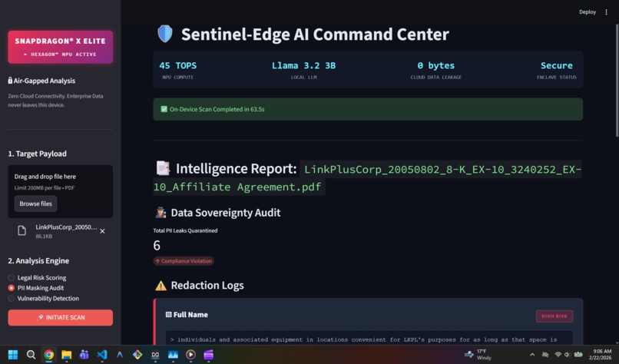The image size is (619, 364).
Task: Click the Snapdragon X Elite banner
Action: (61, 47)
